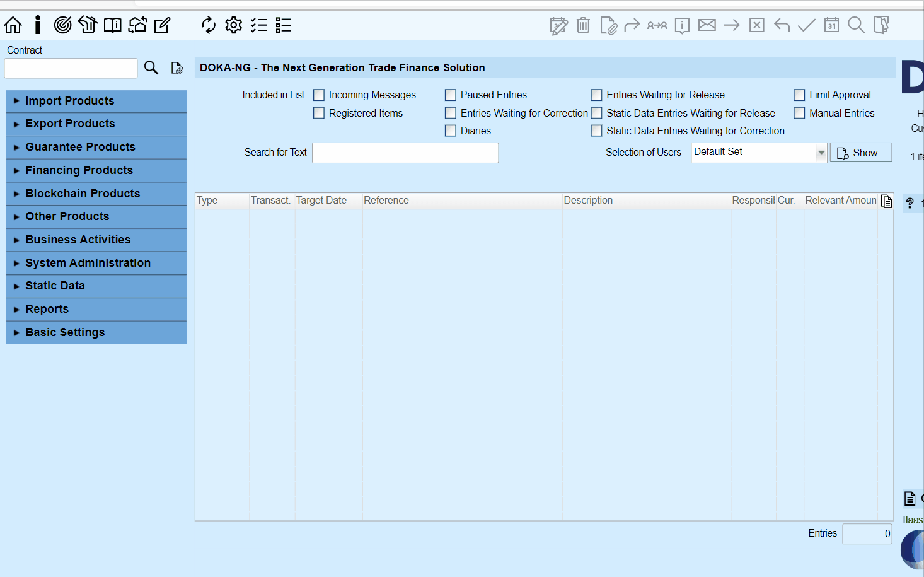Expand Guarantee Products menu
The image size is (924, 577).
96,147
